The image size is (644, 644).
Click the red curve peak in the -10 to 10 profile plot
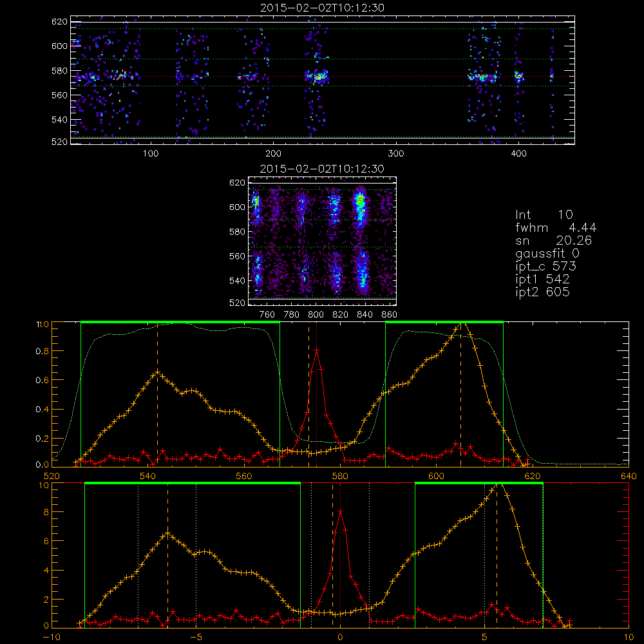pos(340,511)
